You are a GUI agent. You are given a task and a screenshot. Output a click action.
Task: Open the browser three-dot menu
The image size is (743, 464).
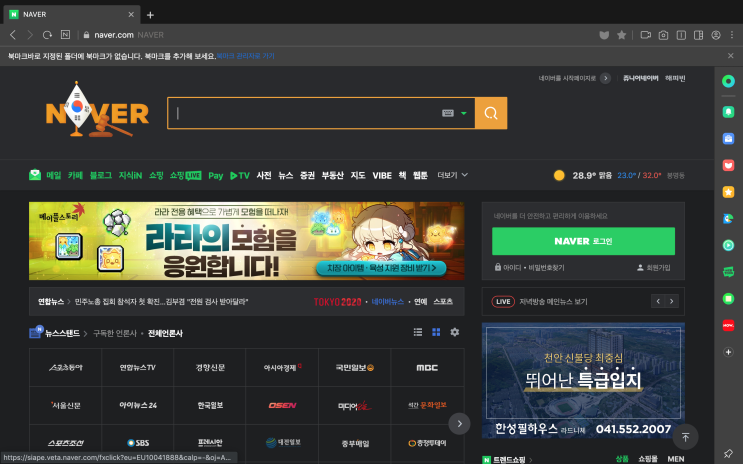pos(732,35)
